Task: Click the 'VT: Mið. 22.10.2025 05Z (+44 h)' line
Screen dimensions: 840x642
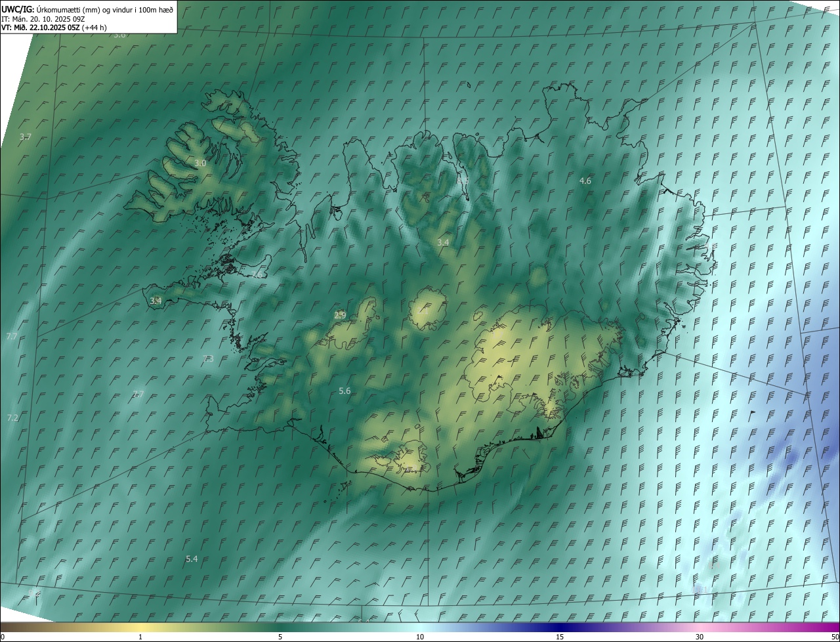Action: pyautogui.click(x=54, y=28)
